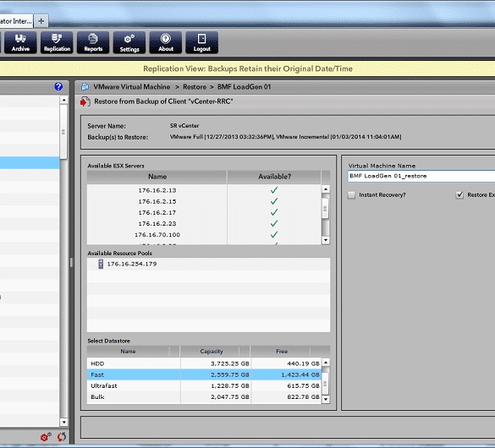495x448 pixels.
Task: Click the Backup(s) to Restore value text
Action: coord(286,137)
